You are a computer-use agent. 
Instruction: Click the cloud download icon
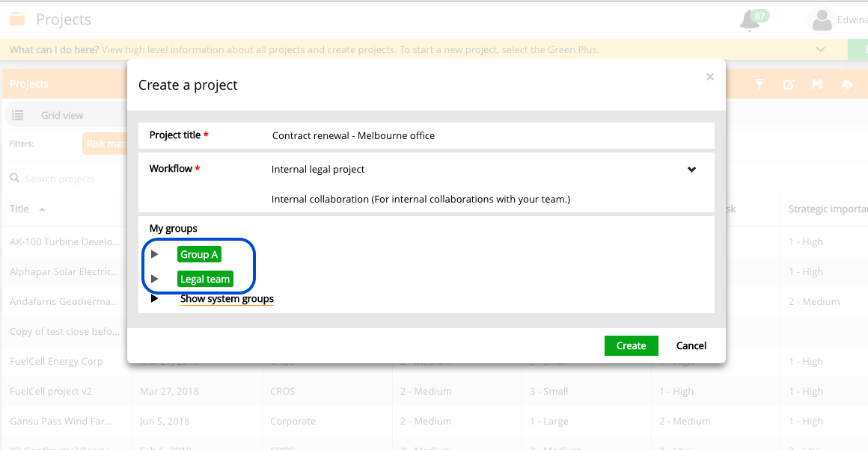pos(847,84)
